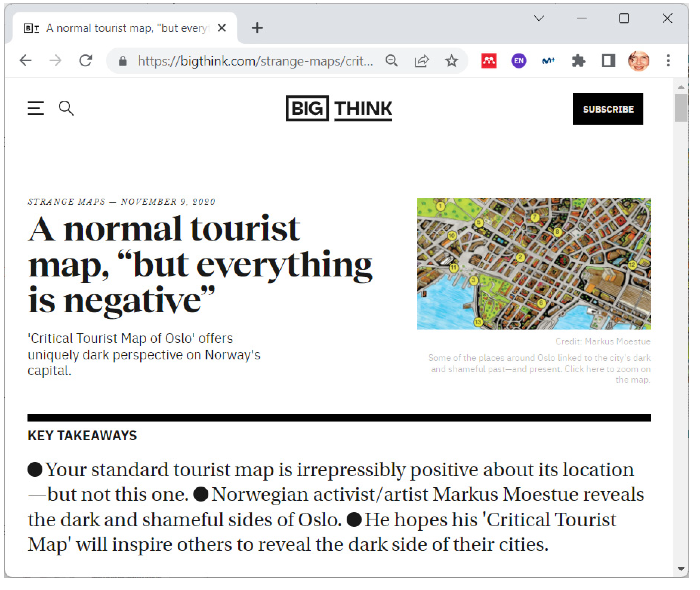Open the Extensions puzzle piece icon
The height and width of the screenshot is (590, 700).
[x=578, y=61]
